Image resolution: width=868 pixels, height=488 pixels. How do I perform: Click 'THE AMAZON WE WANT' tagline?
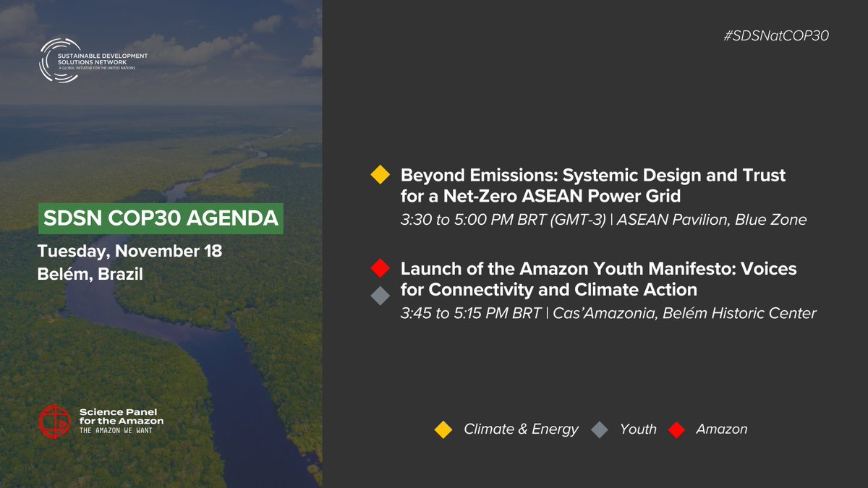(116, 431)
